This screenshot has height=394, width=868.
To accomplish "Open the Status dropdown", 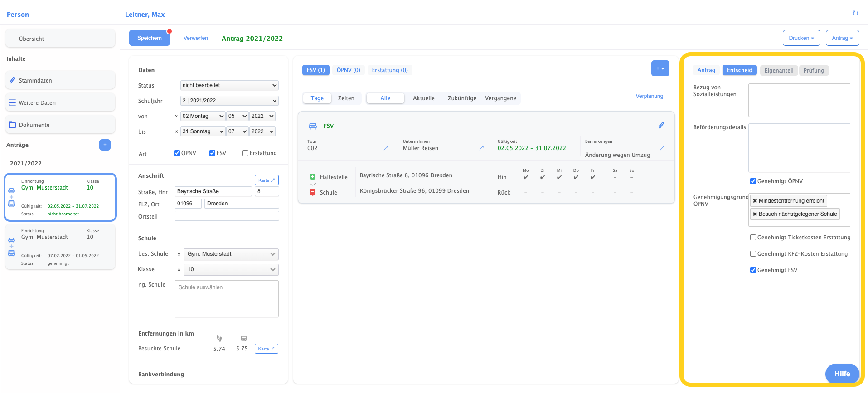I will point(229,85).
